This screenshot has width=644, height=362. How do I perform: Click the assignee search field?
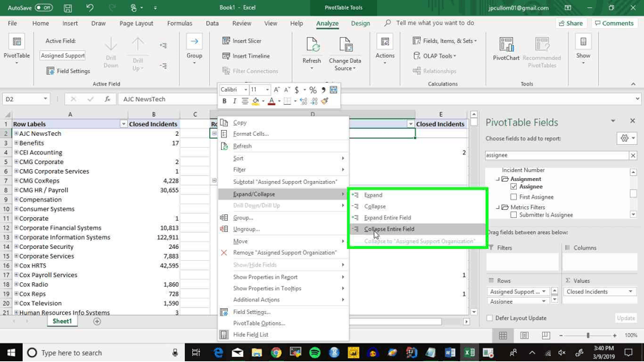(557, 155)
